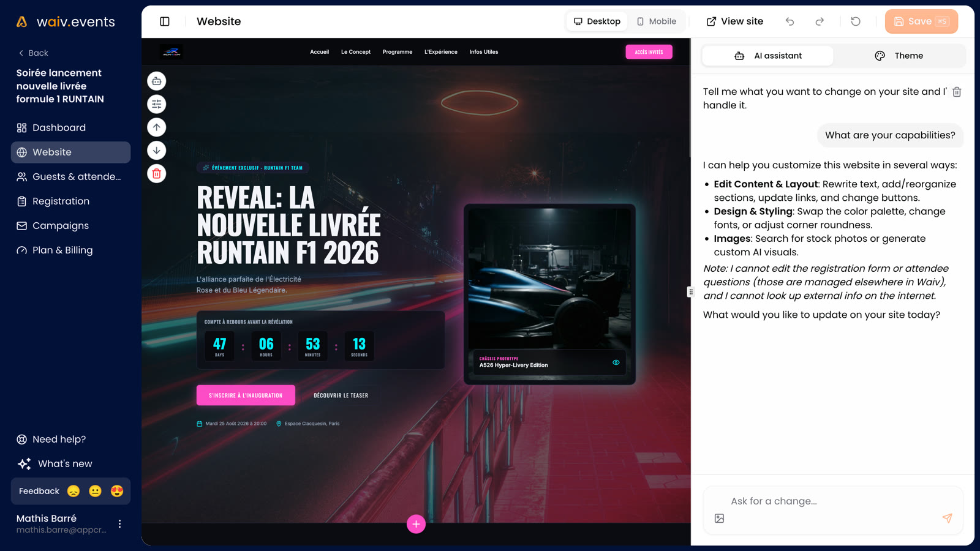Image resolution: width=980 pixels, height=551 pixels.
Task: Click the undo arrow icon
Action: (x=790, y=21)
